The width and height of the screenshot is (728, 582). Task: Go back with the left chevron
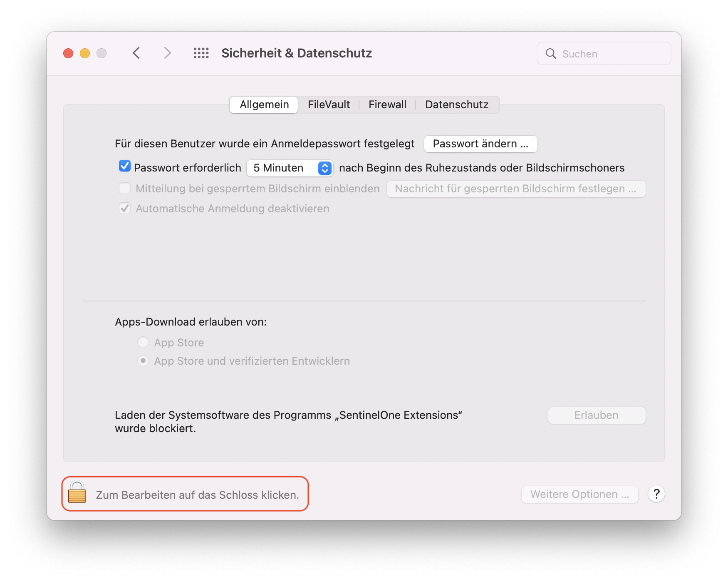click(x=136, y=53)
